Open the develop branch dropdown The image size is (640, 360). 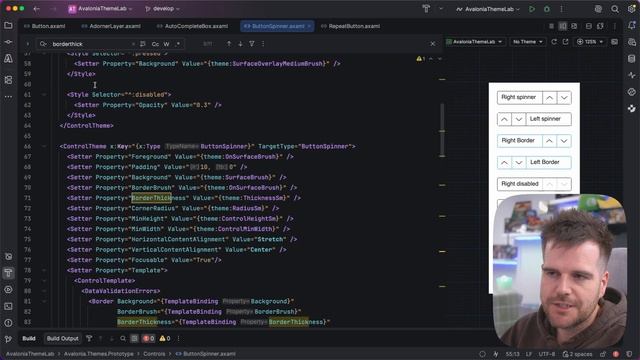[162, 9]
